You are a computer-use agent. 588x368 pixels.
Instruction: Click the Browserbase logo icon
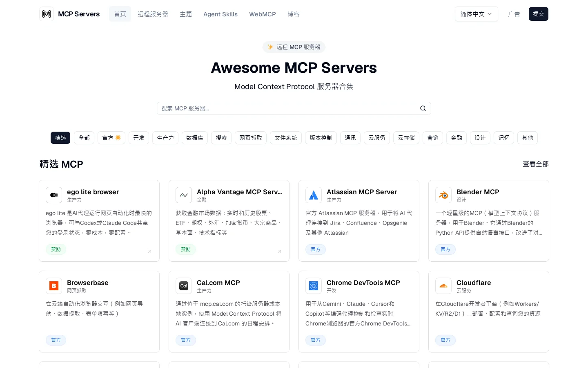[x=54, y=286]
